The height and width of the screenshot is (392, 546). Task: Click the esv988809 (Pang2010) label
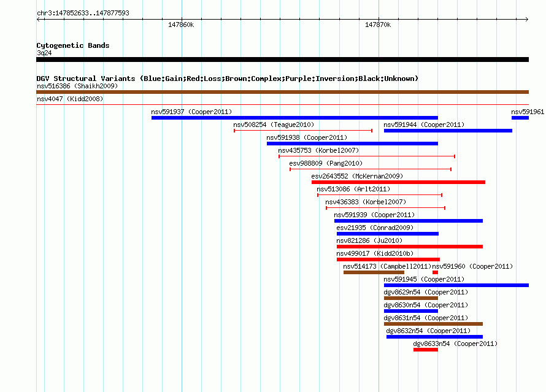point(326,163)
